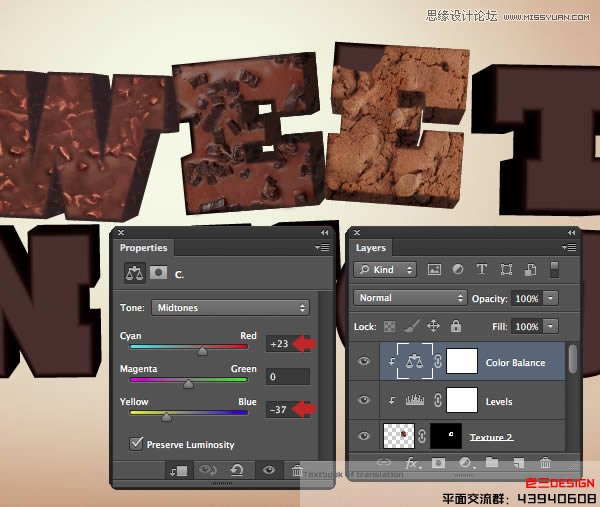Viewport: 600px width, 507px height.
Task: Clip adjustment to layer button in Properties
Action: 179,471
